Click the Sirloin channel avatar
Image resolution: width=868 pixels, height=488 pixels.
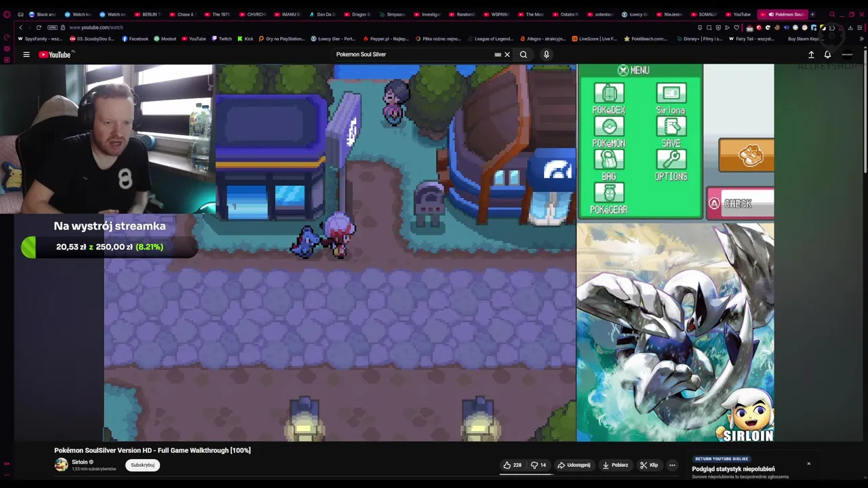(x=62, y=465)
